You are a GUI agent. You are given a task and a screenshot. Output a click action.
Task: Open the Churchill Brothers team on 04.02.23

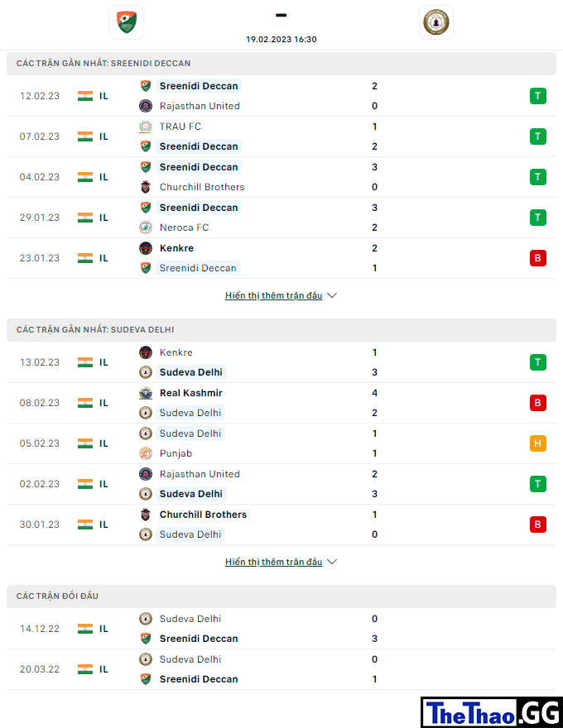click(202, 187)
